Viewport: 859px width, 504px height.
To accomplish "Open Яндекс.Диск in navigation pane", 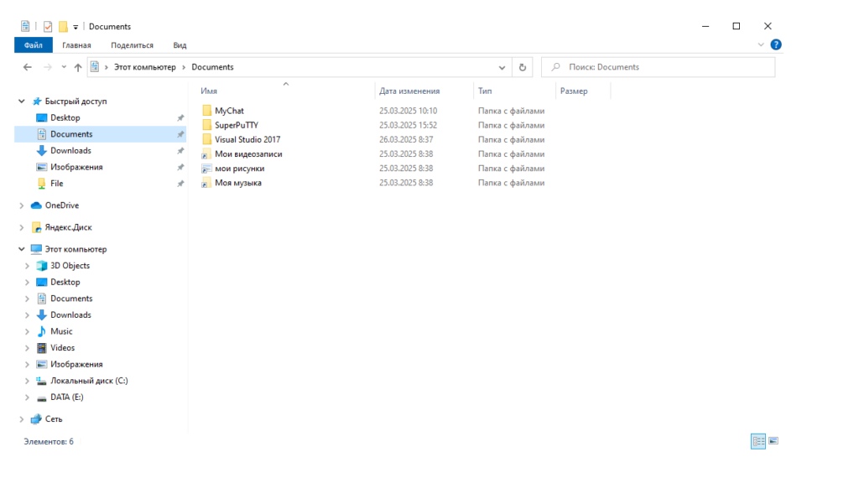I will [68, 227].
